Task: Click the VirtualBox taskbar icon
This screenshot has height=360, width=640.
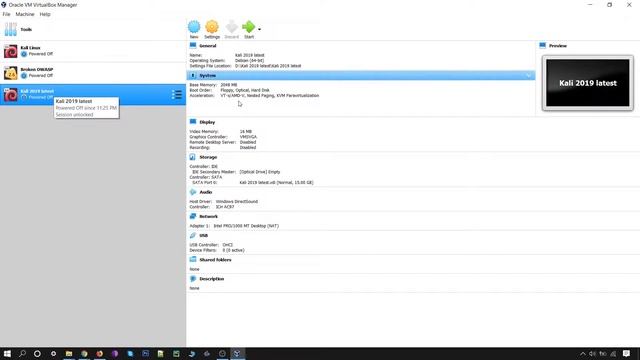Action: point(237,353)
